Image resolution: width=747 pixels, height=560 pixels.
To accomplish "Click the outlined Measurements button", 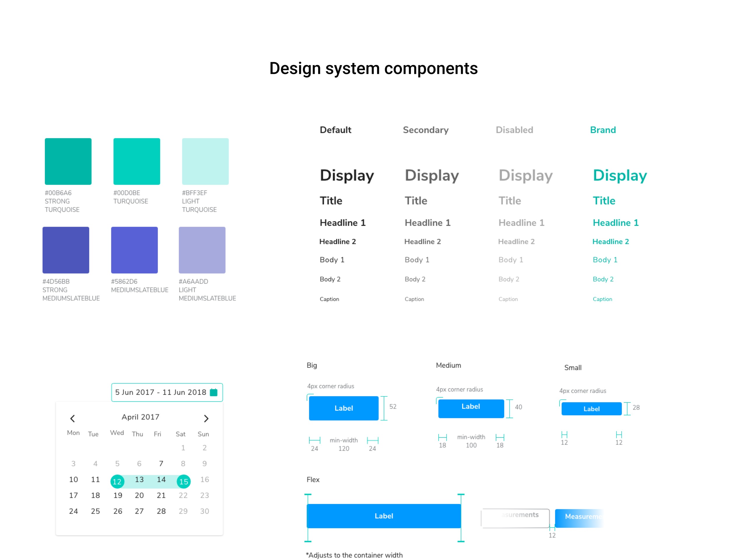I will (515, 518).
